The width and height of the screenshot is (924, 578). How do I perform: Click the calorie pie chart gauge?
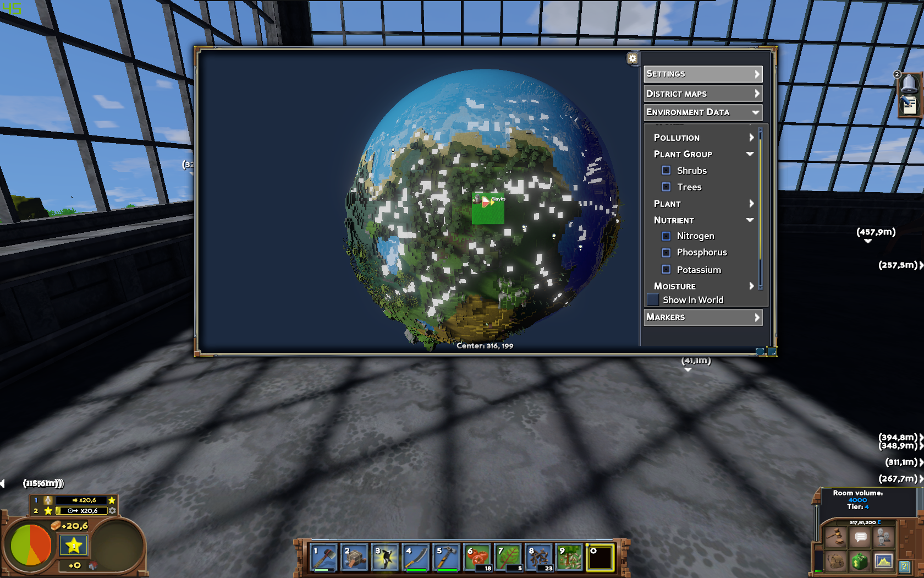[31, 546]
